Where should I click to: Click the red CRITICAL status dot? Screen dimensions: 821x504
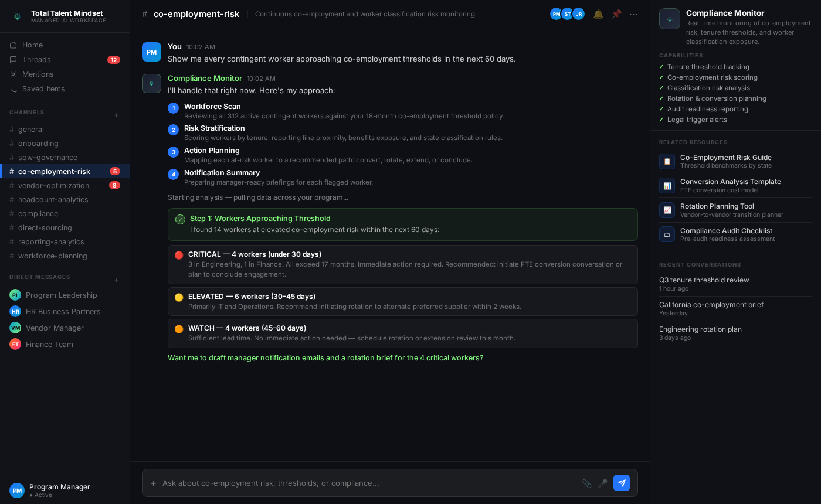[x=179, y=255]
